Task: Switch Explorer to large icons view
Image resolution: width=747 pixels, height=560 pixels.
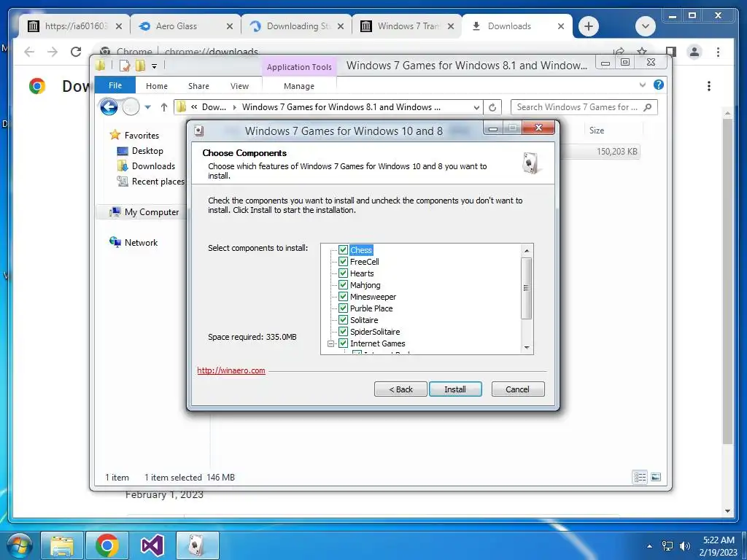Action: 656,477
